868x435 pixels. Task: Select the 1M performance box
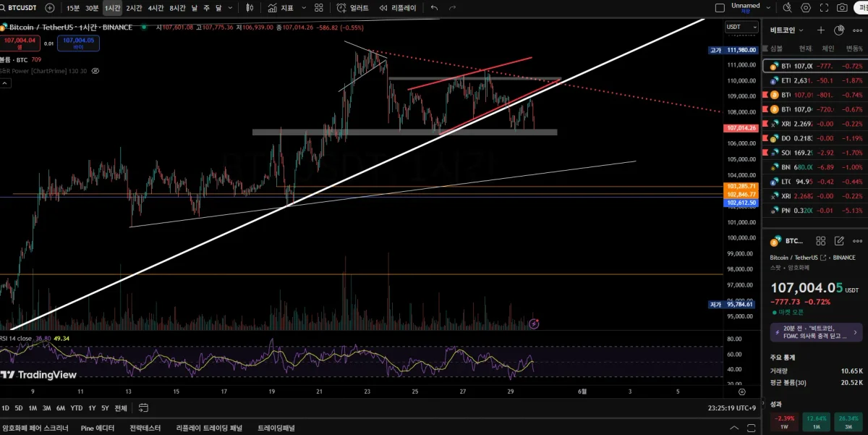(816, 422)
